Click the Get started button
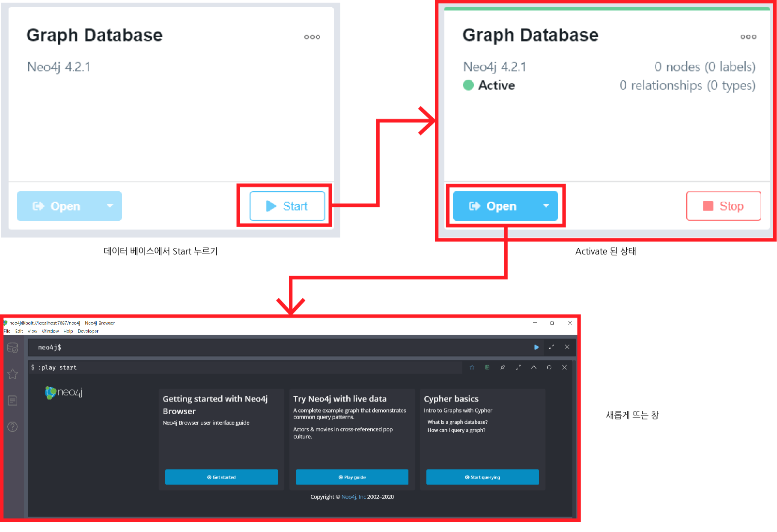Viewport: 777px width, 532px height. pyautogui.click(x=222, y=477)
